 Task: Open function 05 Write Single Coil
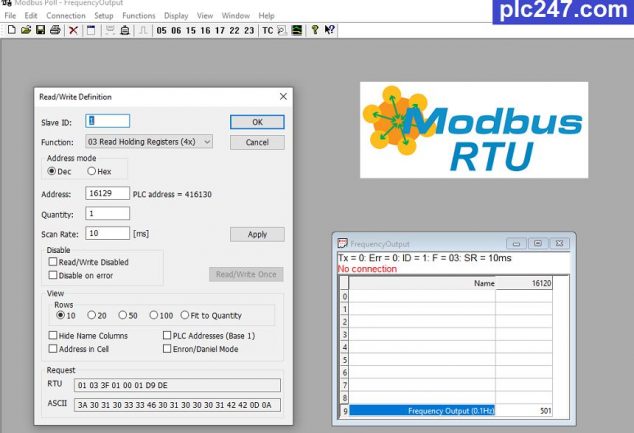tap(161, 30)
